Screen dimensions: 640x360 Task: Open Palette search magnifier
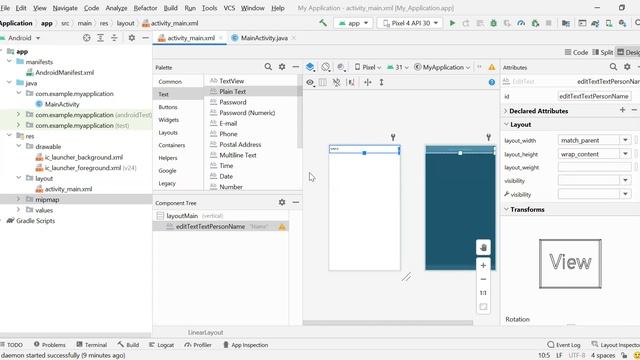pos(268,67)
